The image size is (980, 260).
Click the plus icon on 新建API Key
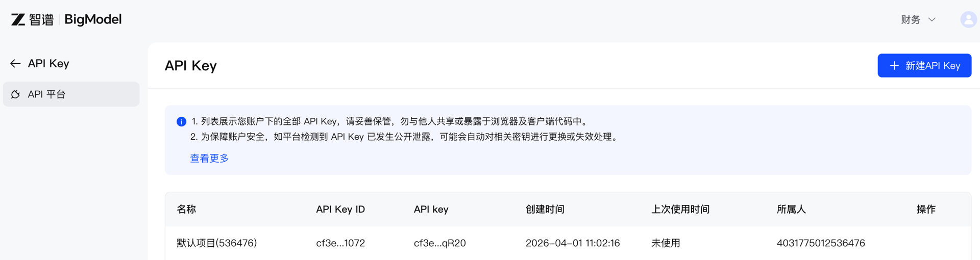pyautogui.click(x=894, y=66)
